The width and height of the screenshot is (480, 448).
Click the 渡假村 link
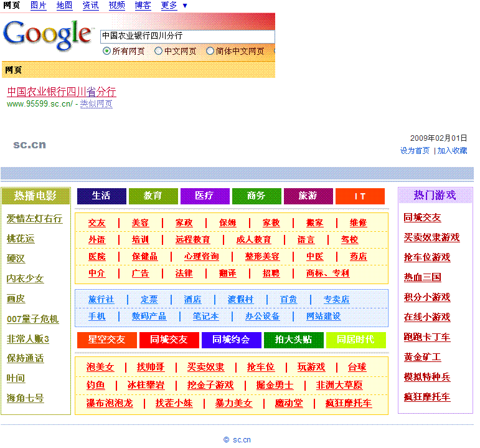240,299
